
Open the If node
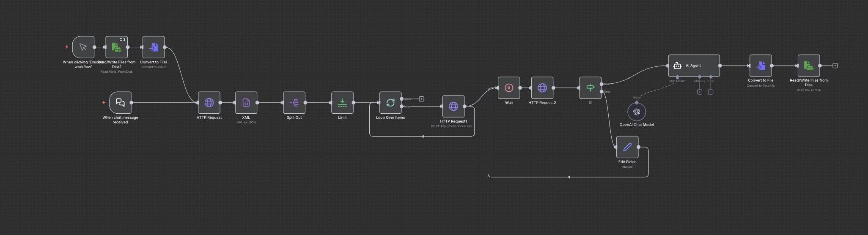click(590, 87)
